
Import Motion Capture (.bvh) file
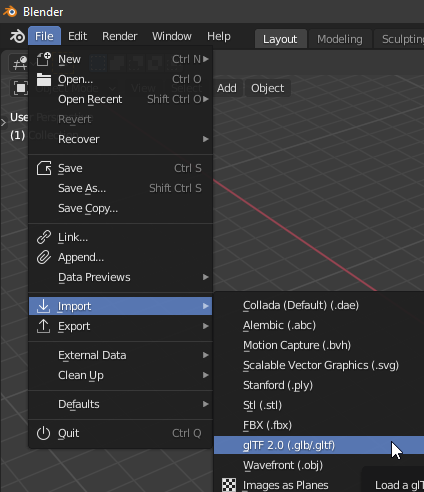(319, 345)
